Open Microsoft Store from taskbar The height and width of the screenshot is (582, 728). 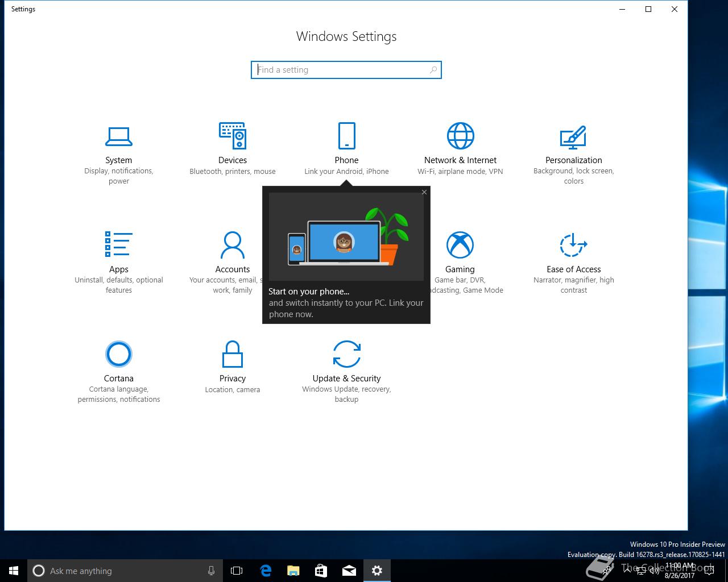[321, 571]
